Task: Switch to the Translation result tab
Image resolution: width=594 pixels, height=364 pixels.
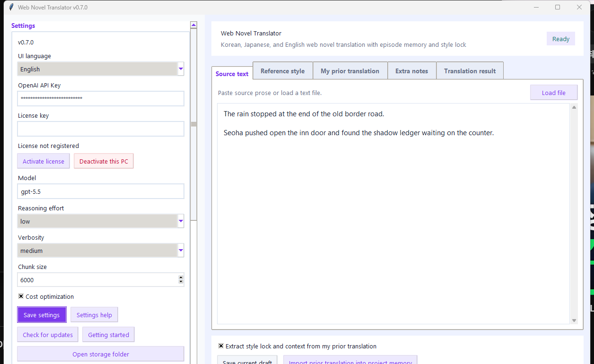Action: coord(470,71)
